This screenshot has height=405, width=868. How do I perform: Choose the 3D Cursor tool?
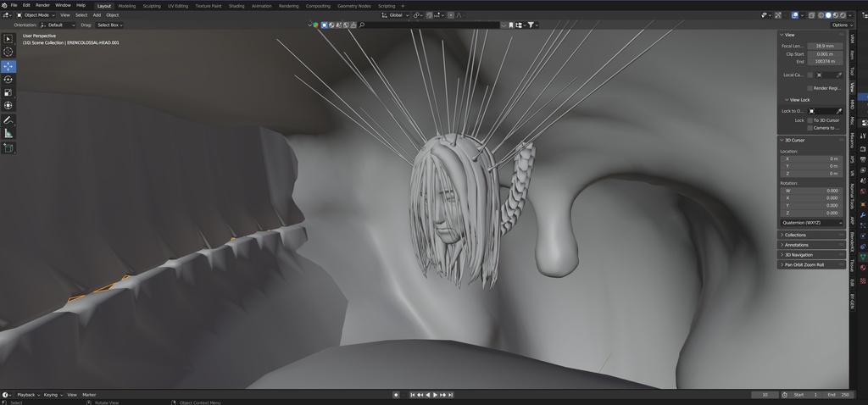8,52
